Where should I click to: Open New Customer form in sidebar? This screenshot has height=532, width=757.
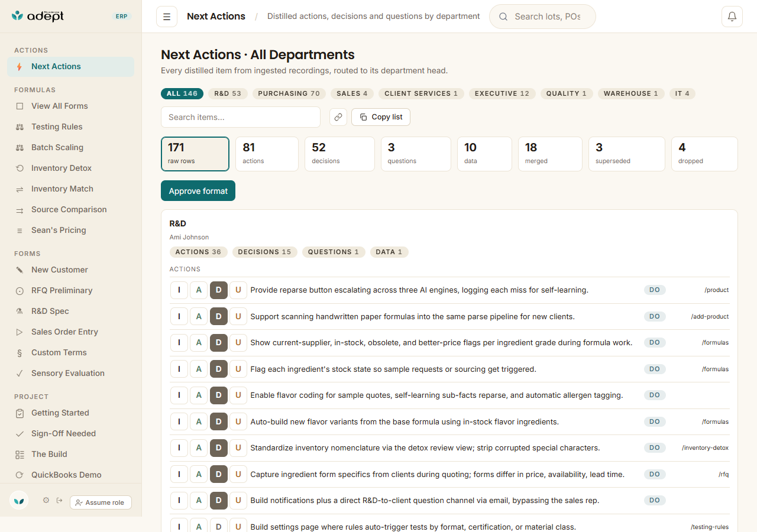click(71, 270)
